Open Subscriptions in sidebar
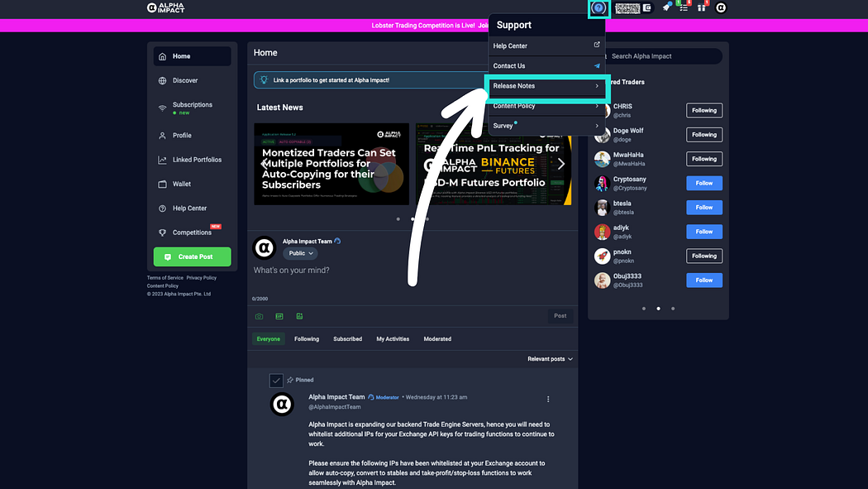 coord(192,108)
